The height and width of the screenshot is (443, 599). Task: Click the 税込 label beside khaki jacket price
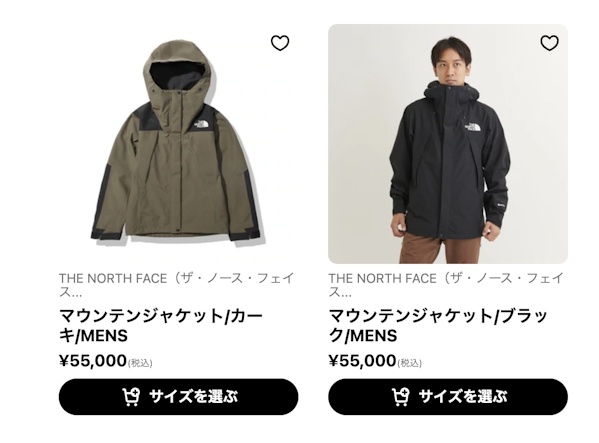coord(140,363)
